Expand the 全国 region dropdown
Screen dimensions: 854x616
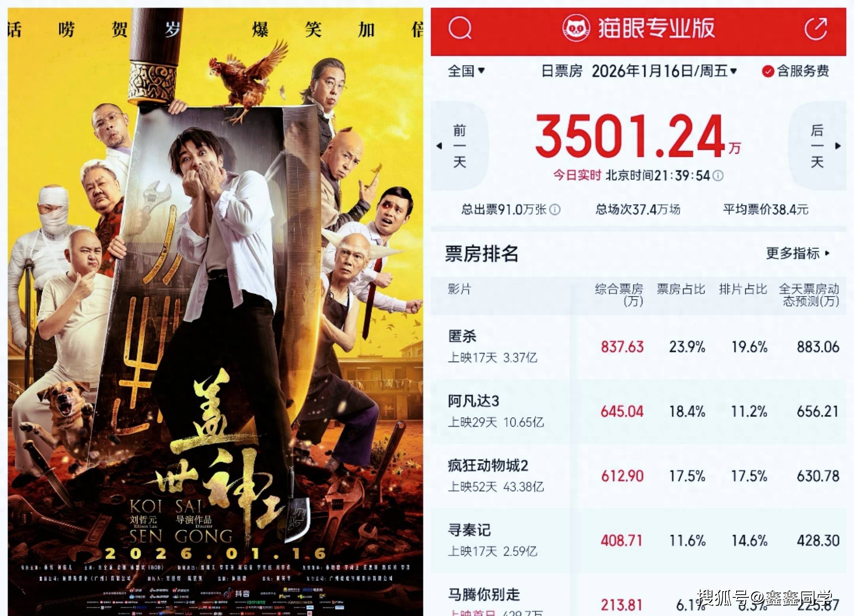coord(466,71)
